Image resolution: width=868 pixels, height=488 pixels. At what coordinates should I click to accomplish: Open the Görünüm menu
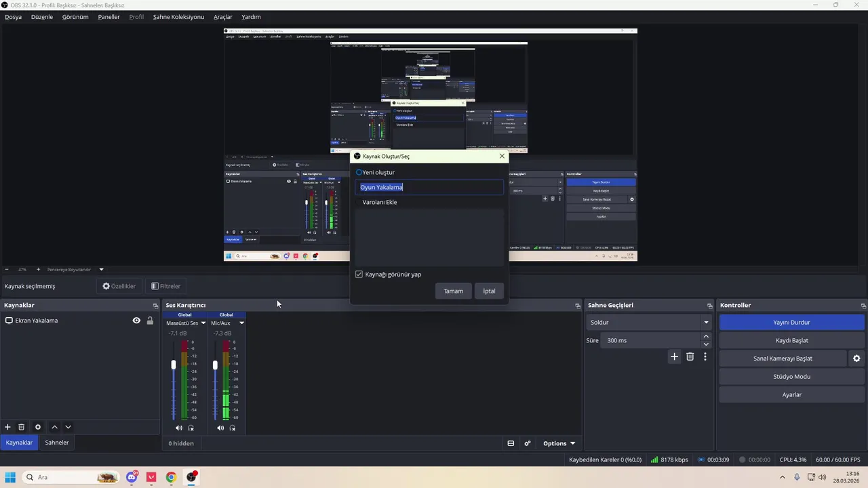pos(75,17)
